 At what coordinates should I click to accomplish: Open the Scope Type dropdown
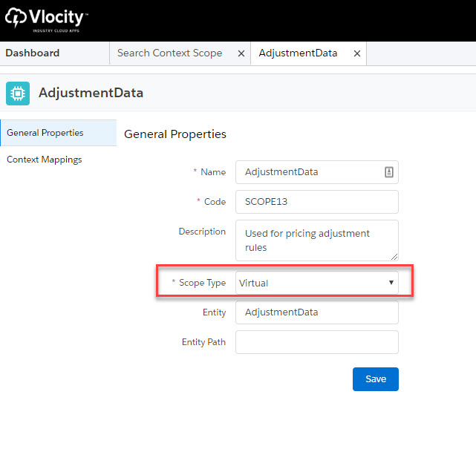point(316,283)
